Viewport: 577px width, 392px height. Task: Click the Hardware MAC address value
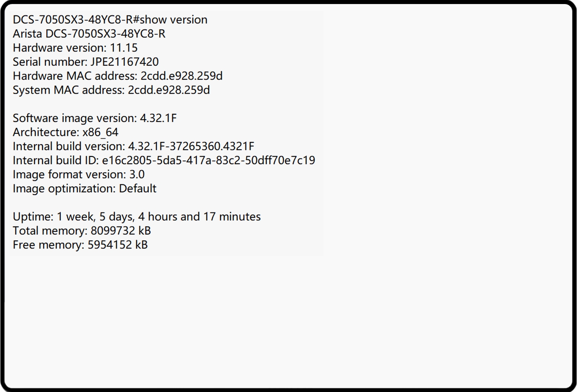pos(182,76)
